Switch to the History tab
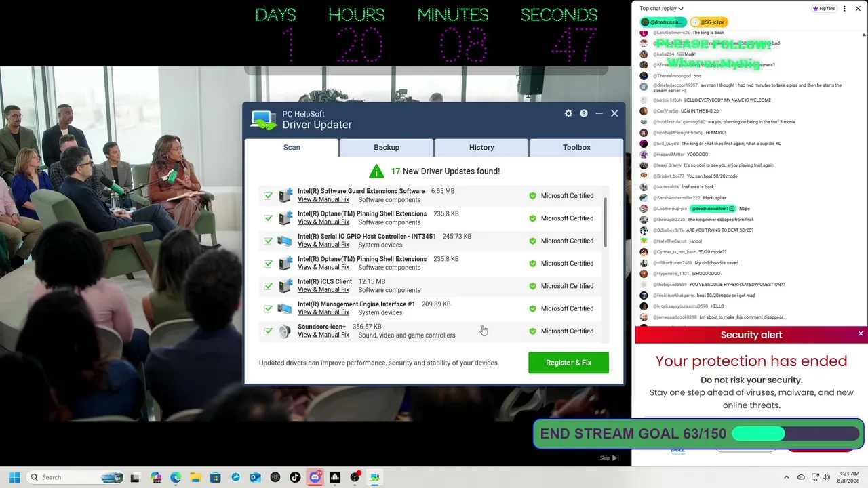868x488 pixels. click(481, 147)
